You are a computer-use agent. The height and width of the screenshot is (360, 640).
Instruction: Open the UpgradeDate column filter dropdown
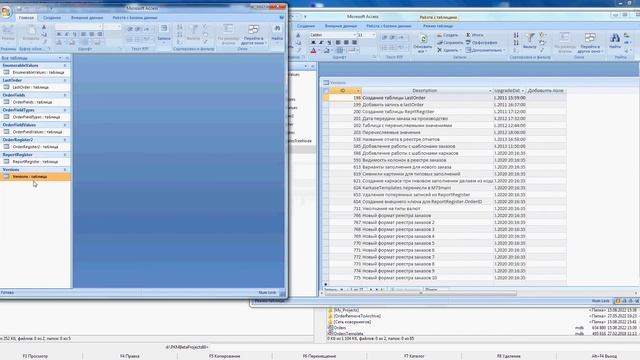coord(522,91)
